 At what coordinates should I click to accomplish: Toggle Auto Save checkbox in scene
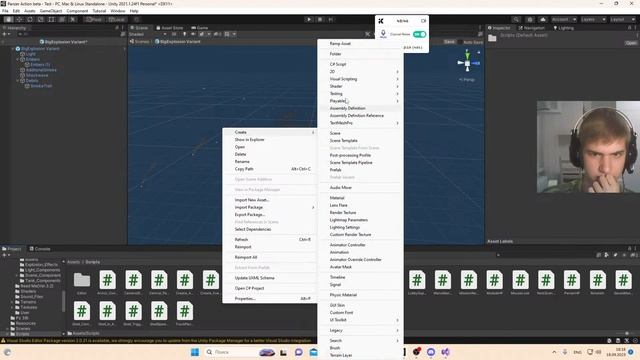[460, 42]
